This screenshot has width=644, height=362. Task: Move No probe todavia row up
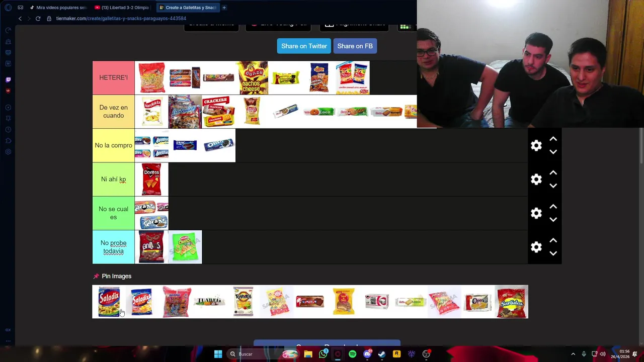553,240
